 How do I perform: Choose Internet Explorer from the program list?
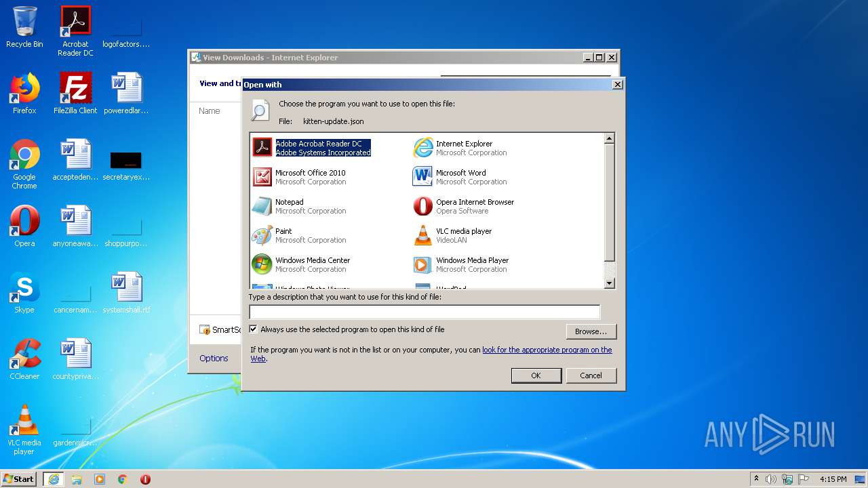point(461,148)
